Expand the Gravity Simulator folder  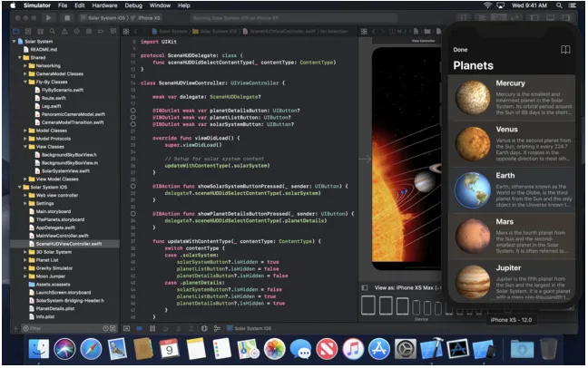click(25, 268)
